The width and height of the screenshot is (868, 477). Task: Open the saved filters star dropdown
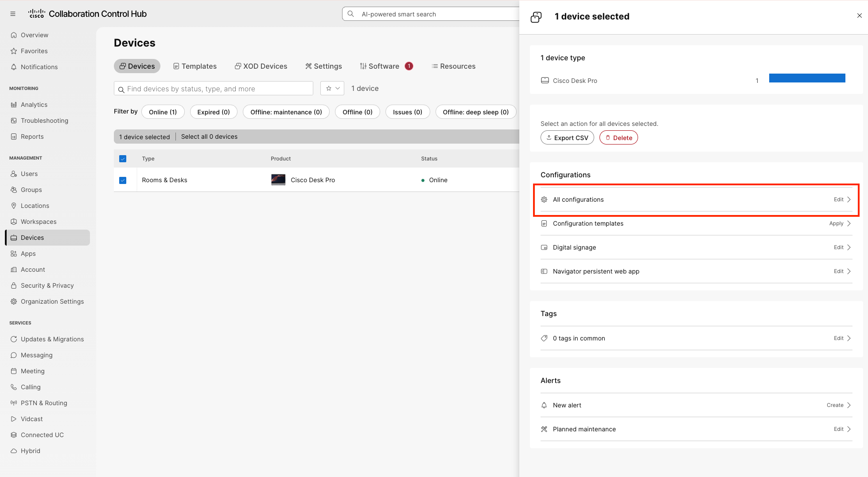(332, 88)
